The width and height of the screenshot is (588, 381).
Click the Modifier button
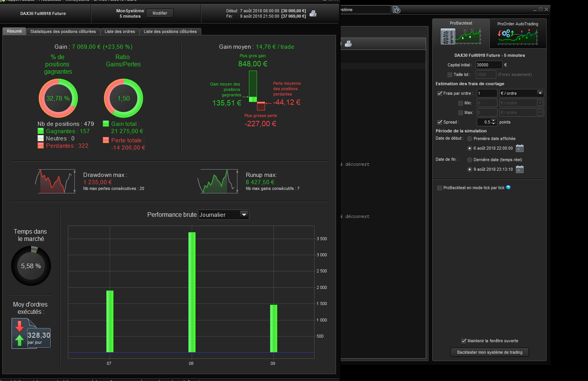click(x=160, y=13)
